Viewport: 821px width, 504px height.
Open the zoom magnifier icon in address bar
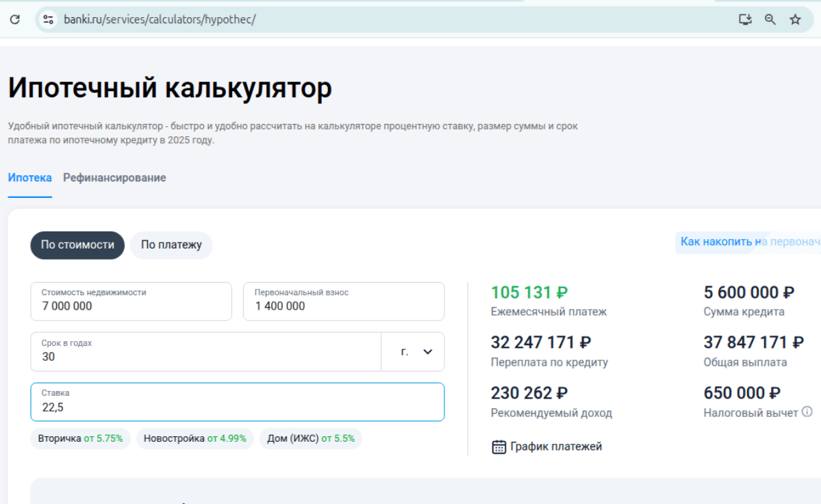click(x=770, y=20)
